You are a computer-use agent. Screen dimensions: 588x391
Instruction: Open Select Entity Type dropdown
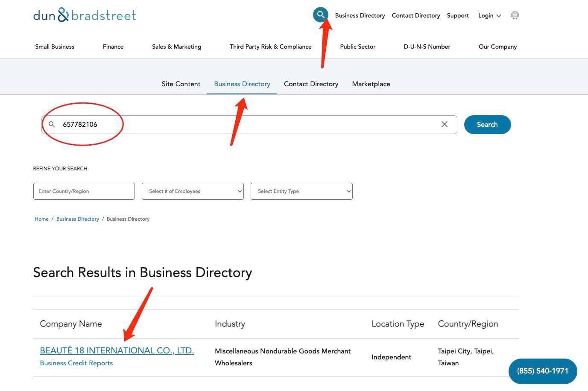point(301,191)
